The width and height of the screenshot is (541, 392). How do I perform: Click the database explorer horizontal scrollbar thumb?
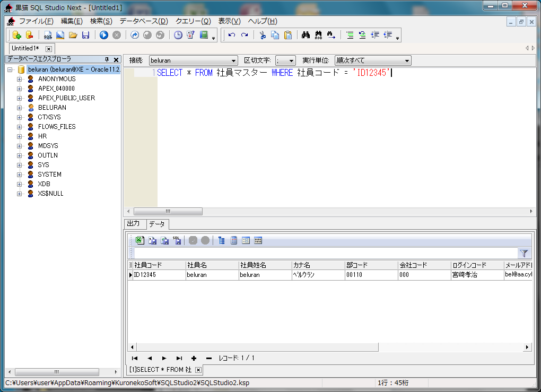point(57,372)
